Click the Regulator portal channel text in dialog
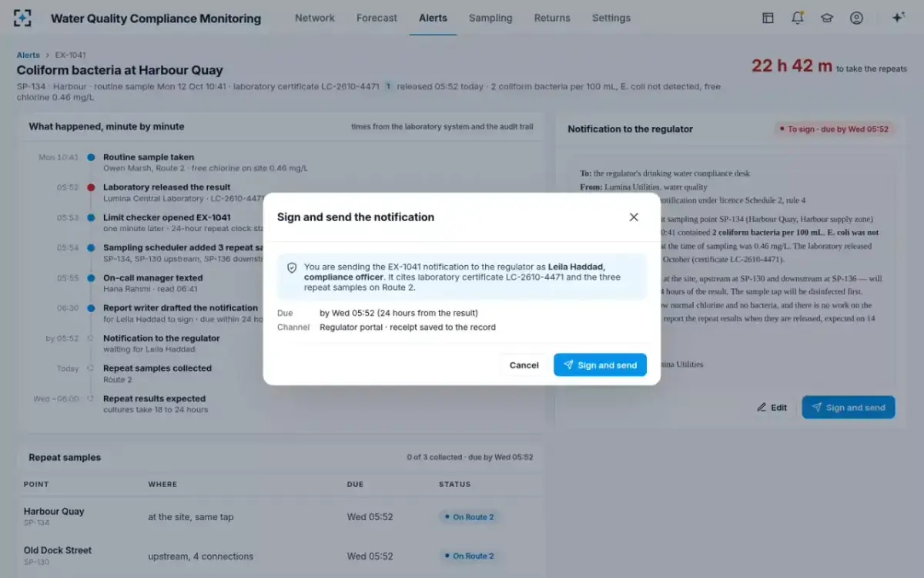924x578 pixels. (407, 328)
